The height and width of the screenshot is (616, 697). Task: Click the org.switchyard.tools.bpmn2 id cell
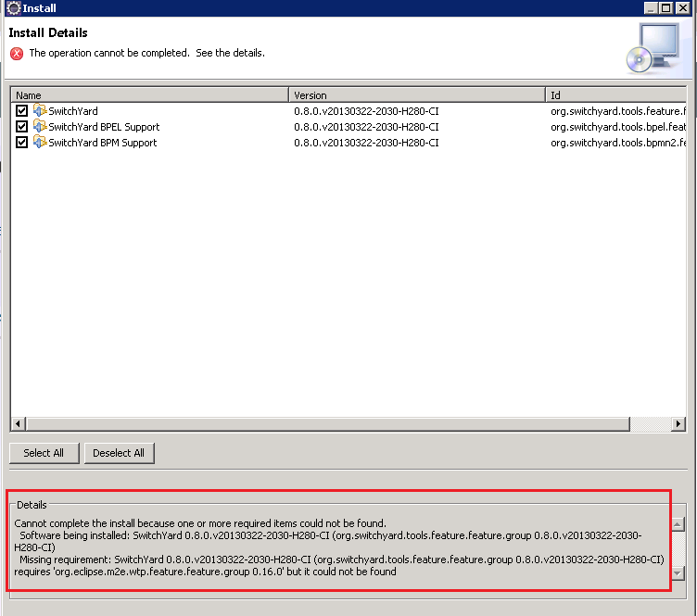[x=618, y=143]
